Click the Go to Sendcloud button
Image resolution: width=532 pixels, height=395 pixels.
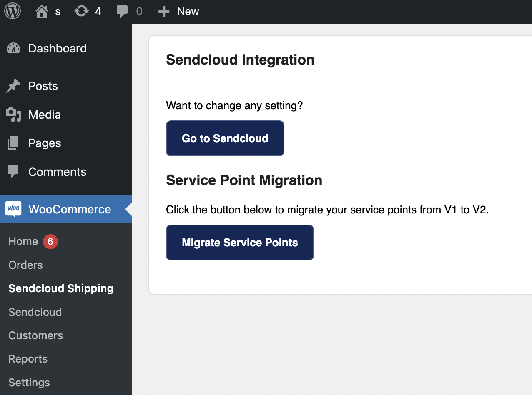[x=225, y=138]
